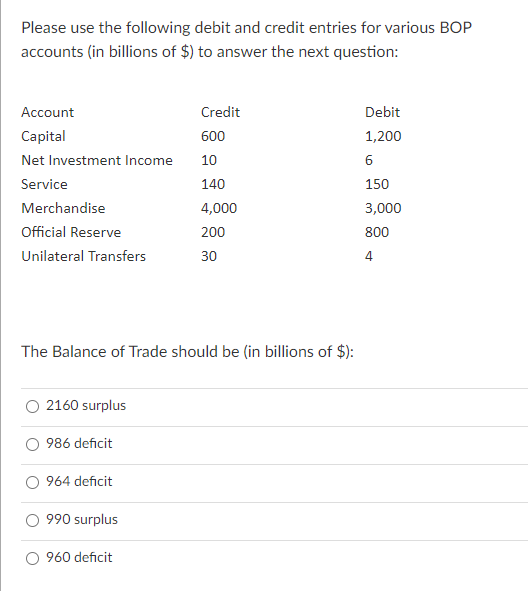Select the 2160 surplus radio button
The width and height of the screenshot is (532, 591).
pos(32,406)
